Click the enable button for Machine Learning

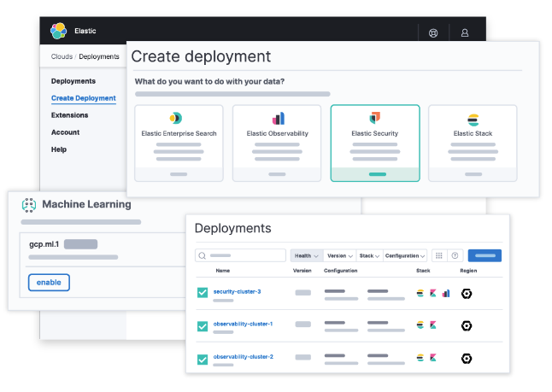pyautogui.click(x=49, y=283)
